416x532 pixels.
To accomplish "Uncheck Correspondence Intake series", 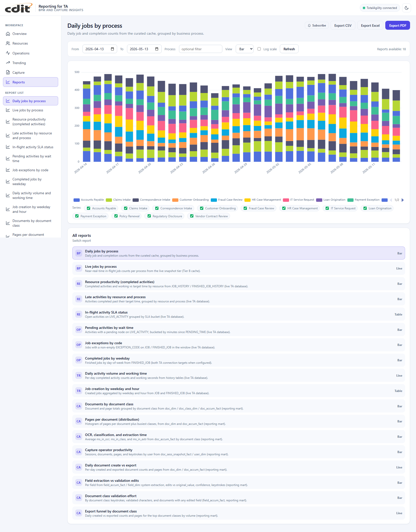I will click(x=157, y=208).
